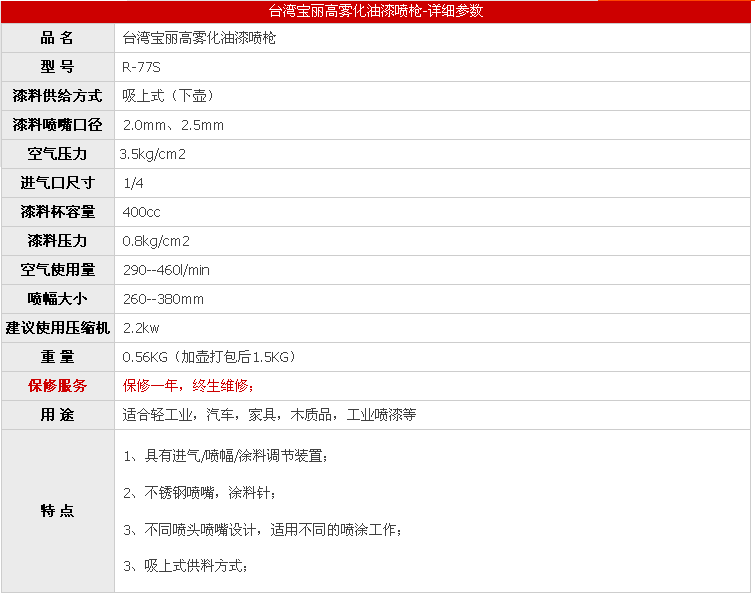Select the label 喷幅大小
The width and height of the screenshot is (755, 593).
tap(57, 298)
